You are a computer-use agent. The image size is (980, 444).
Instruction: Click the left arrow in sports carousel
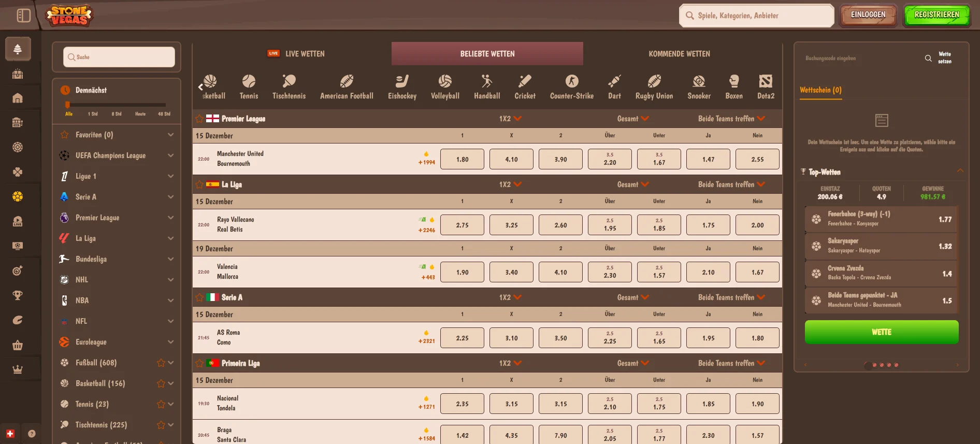tap(200, 87)
